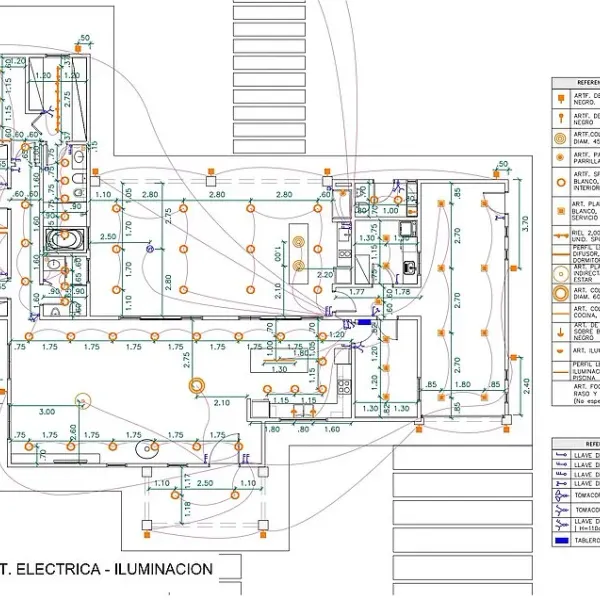Select the 'ARTF.COL' pendant lamp legend symbol
Viewport: 600px width, 600px height.
tap(561, 138)
